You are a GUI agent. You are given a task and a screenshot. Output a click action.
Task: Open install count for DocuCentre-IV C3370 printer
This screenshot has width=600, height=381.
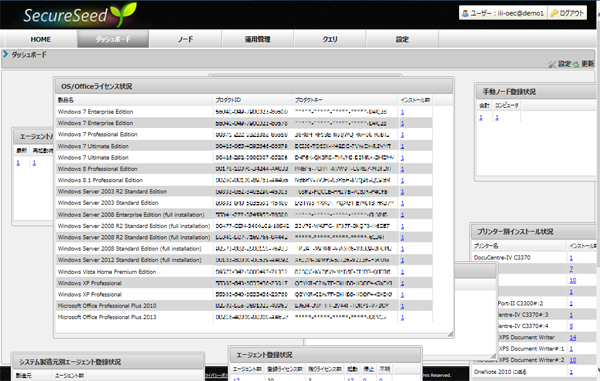(571, 258)
